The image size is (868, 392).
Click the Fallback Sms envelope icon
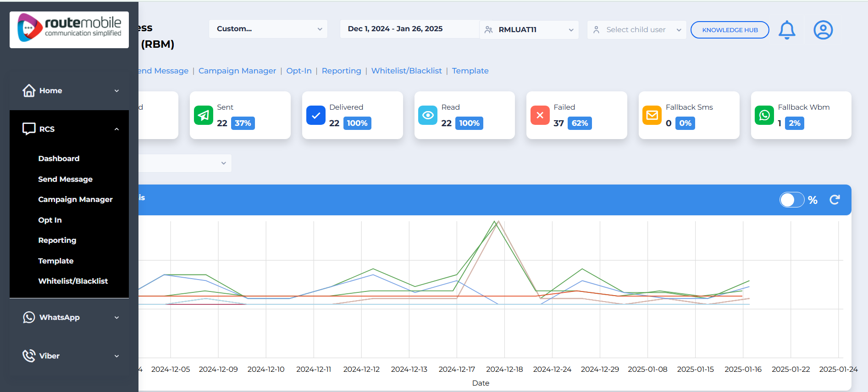(652, 115)
